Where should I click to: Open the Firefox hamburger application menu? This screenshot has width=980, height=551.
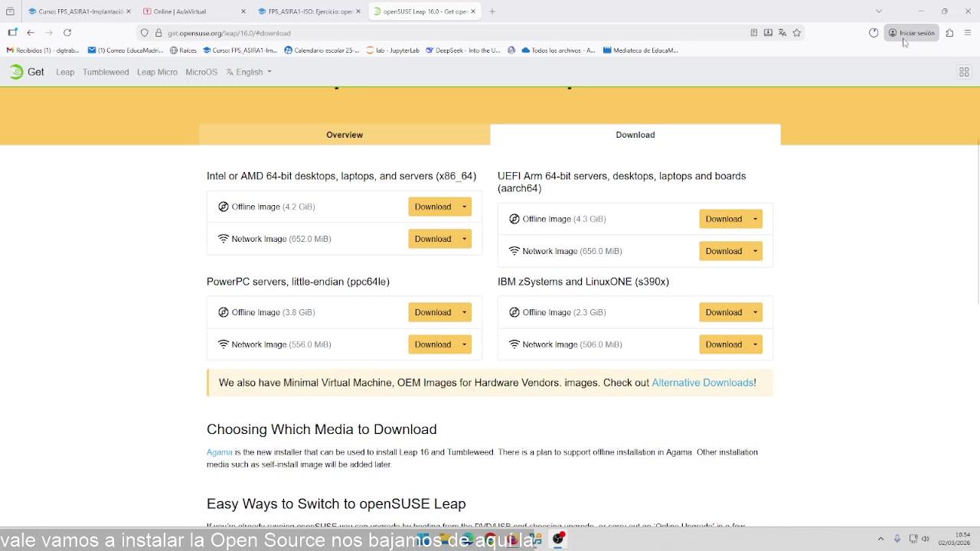point(968,33)
